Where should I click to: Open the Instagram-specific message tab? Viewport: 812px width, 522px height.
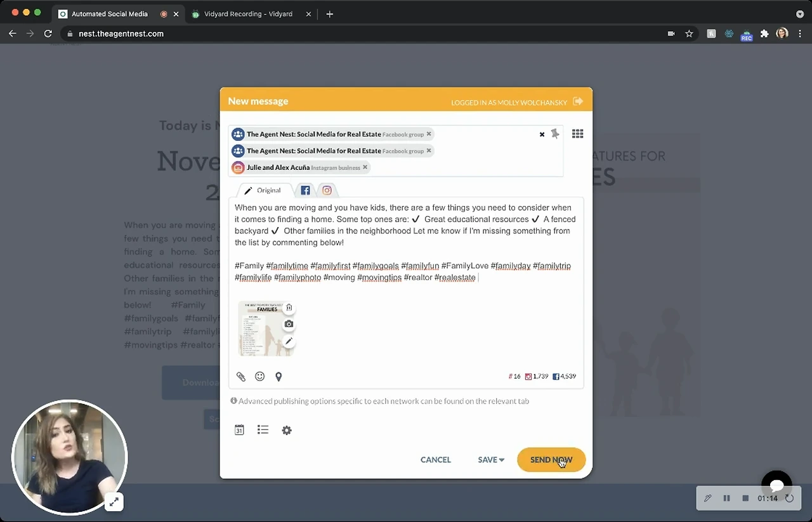327,190
